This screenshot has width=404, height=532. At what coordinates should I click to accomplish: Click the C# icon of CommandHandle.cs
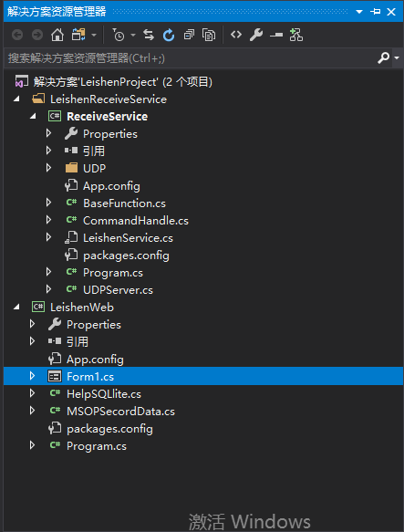tap(71, 220)
